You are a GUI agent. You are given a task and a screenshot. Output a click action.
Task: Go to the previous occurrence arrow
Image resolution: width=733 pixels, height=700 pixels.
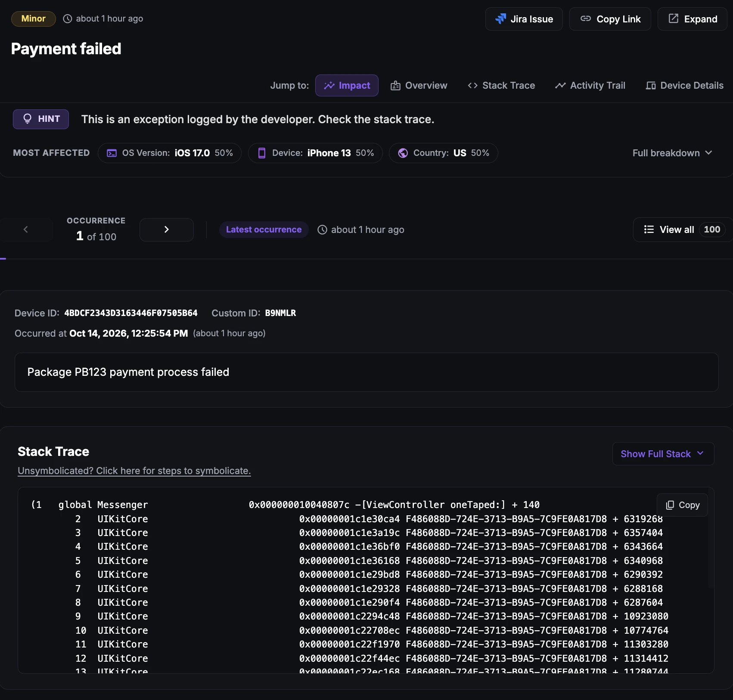tap(26, 229)
